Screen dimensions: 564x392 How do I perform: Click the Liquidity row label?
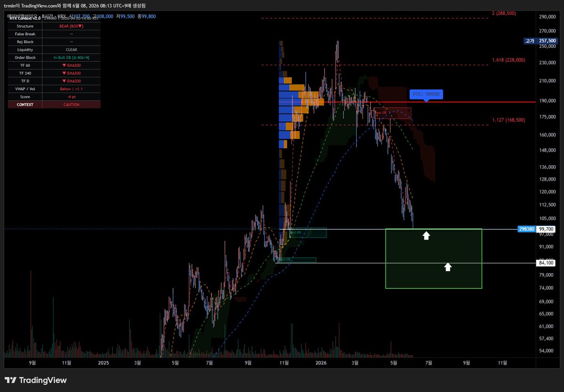point(25,50)
